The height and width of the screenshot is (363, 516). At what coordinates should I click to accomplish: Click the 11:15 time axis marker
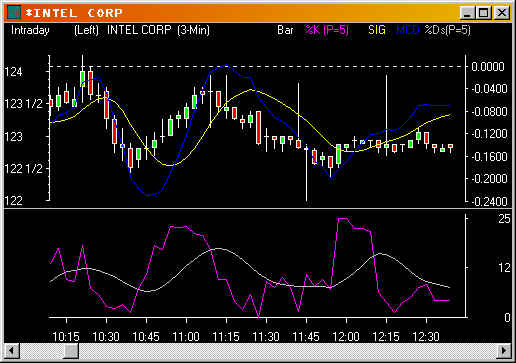pos(226,336)
